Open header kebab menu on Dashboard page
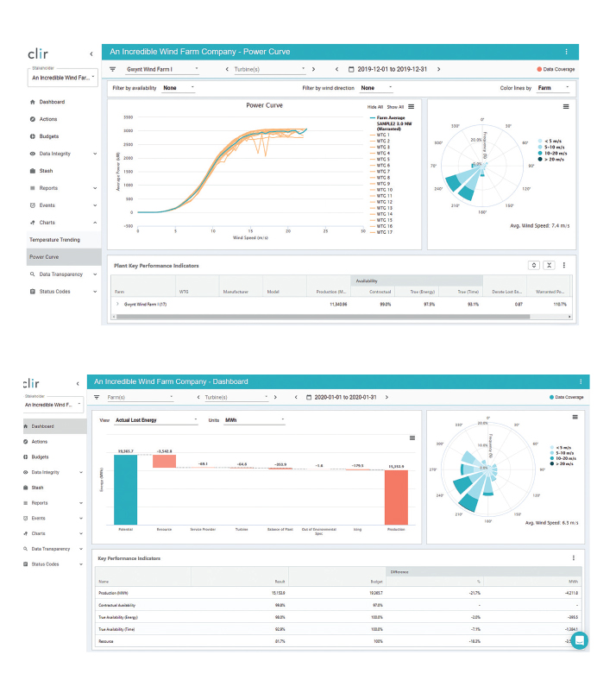 (x=581, y=381)
